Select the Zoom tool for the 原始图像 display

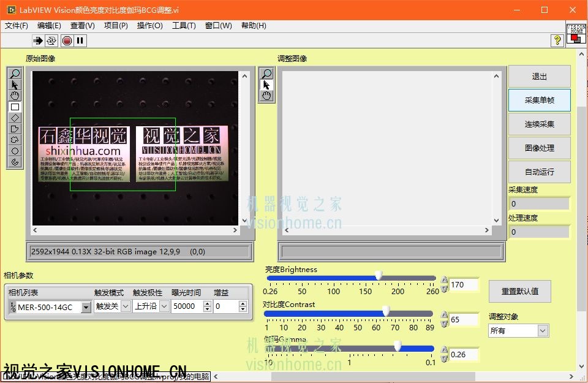15,74
